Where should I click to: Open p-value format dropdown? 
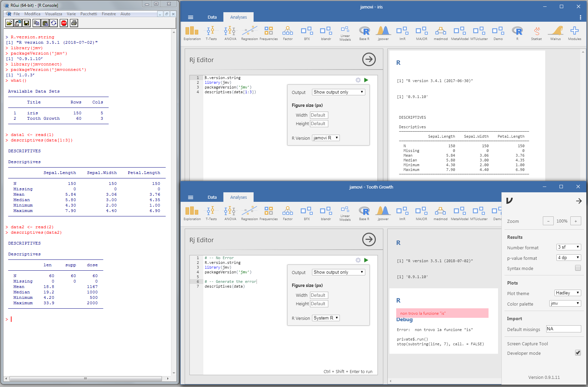pyautogui.click(x=569, y=257)
